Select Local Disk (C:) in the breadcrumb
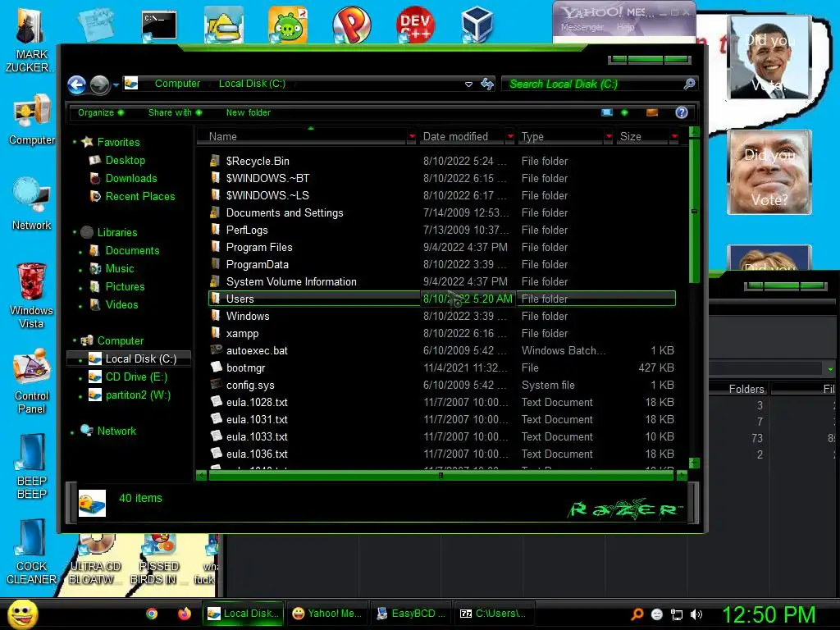 252,84
